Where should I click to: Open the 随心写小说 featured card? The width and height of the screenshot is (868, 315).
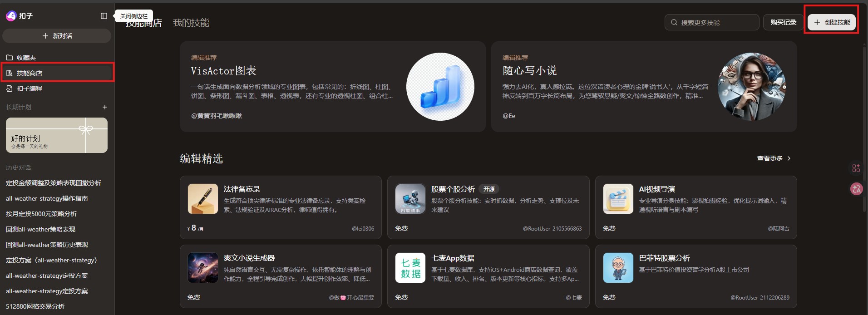[x=644, y=87]
